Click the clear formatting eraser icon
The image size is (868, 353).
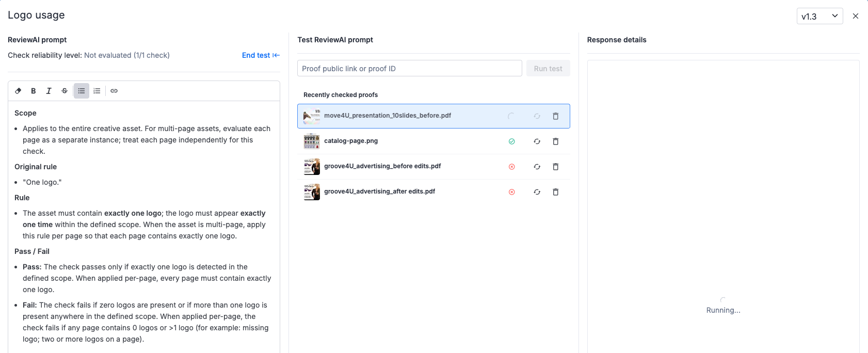click(x=18, y=91)
